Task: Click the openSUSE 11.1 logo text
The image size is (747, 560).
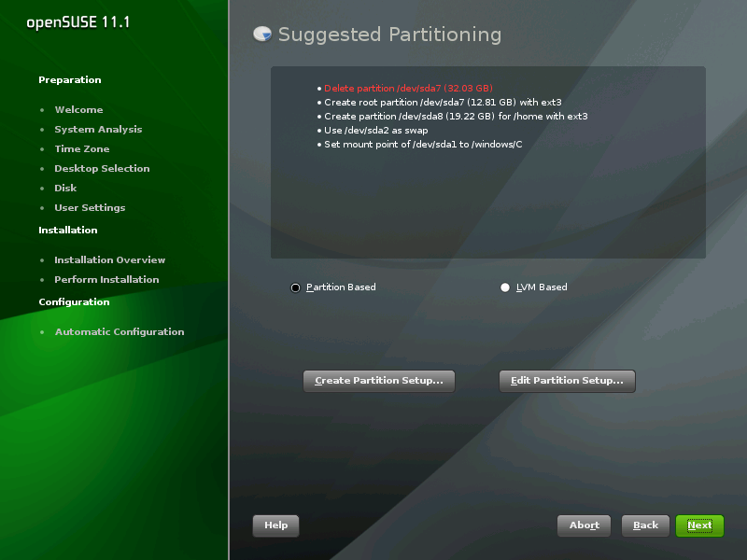Action: (x=71, y=21)
